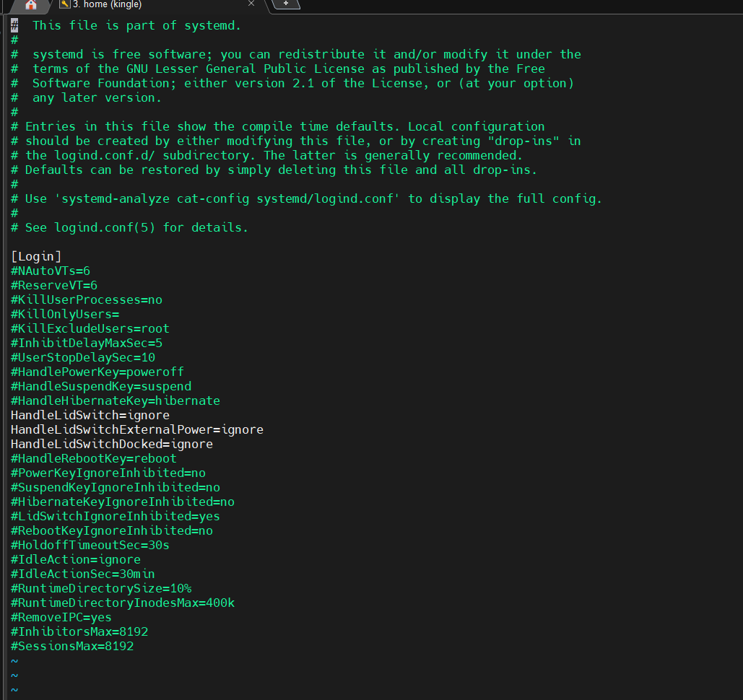Click 'terms of the GNU Lesser General' line
This screenshot has height=700, width=743.
pyautogui.click(x=278, y=69)
